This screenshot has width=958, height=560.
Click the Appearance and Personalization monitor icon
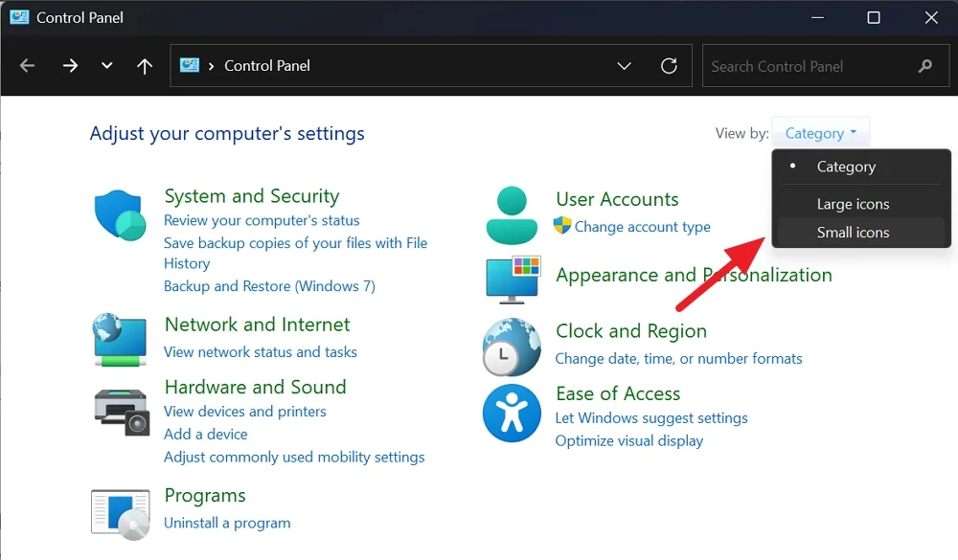513,279
